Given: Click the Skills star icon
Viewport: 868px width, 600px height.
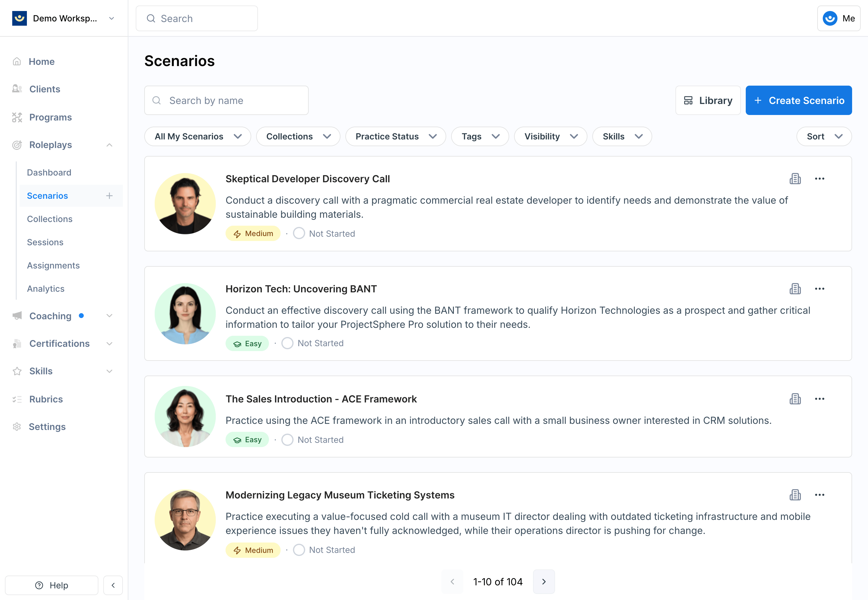Looking at the screenshot, I should (17, 371).
